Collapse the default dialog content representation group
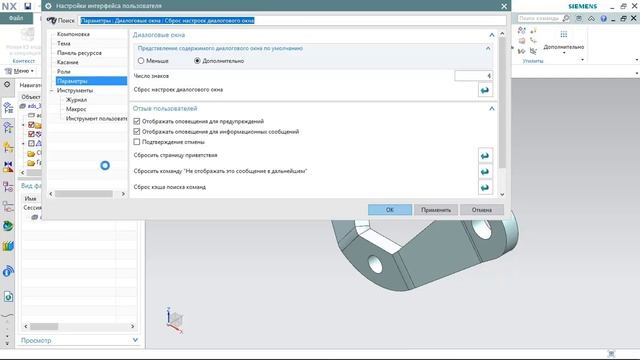640x360 pixels. (488, 49)
